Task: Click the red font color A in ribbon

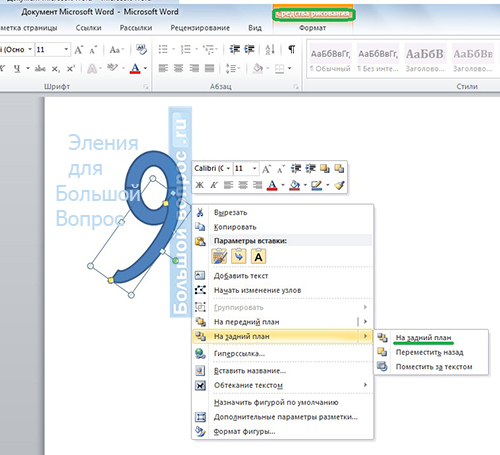Action: pos(135,69)
